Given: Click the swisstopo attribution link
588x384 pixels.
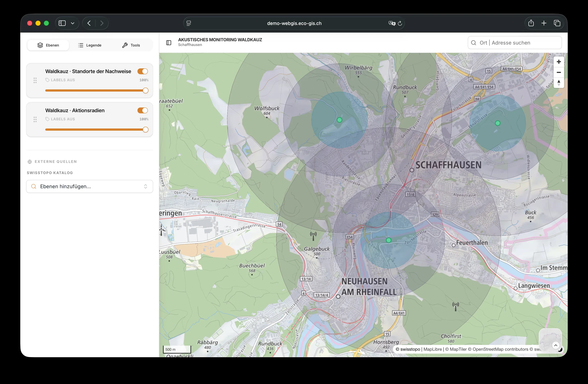Looking at the screenshot, I should click(x=410, y=349).
